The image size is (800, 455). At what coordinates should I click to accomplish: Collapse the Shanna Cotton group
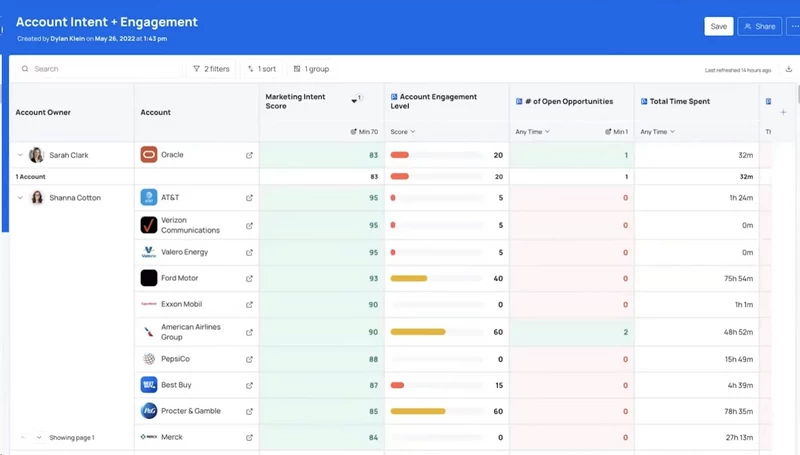20,198
